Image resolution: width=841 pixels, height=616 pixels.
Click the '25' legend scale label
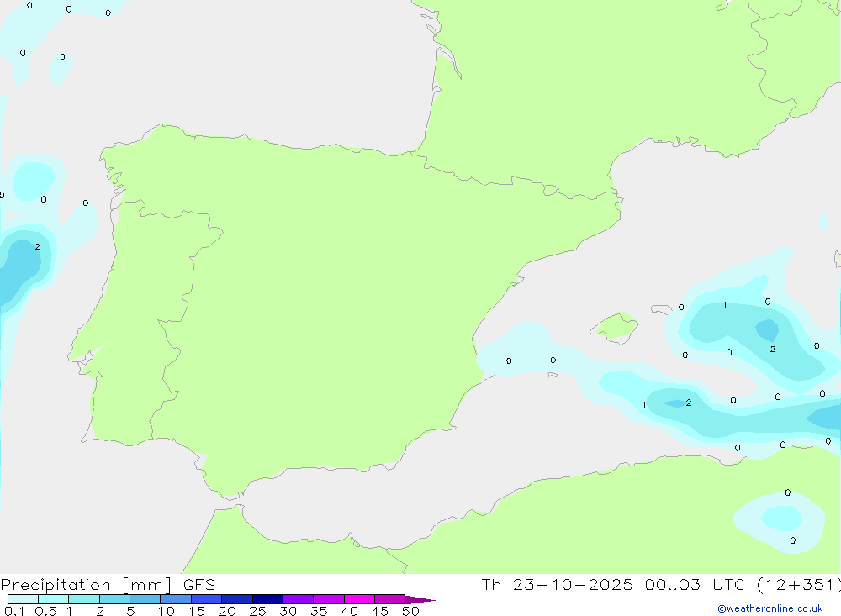[x=258, y=611]
